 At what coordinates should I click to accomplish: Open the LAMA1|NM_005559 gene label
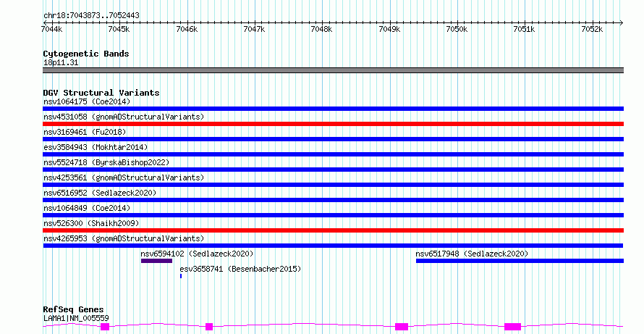[x=76, y=318]
